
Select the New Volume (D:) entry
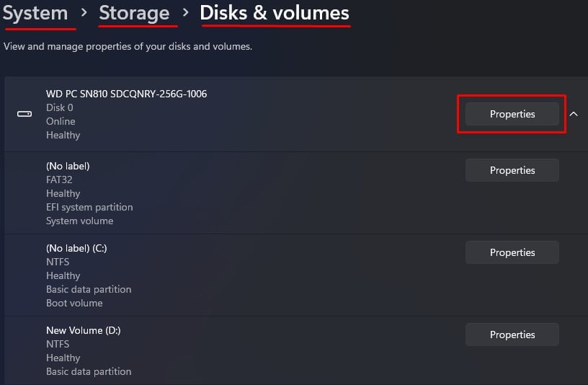(x=84, y=330)
